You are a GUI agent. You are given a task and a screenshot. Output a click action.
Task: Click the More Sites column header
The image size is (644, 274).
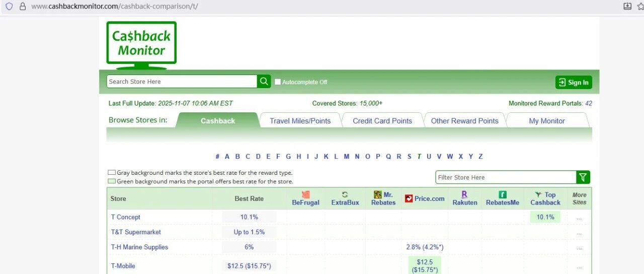click(x=580, y=198)
